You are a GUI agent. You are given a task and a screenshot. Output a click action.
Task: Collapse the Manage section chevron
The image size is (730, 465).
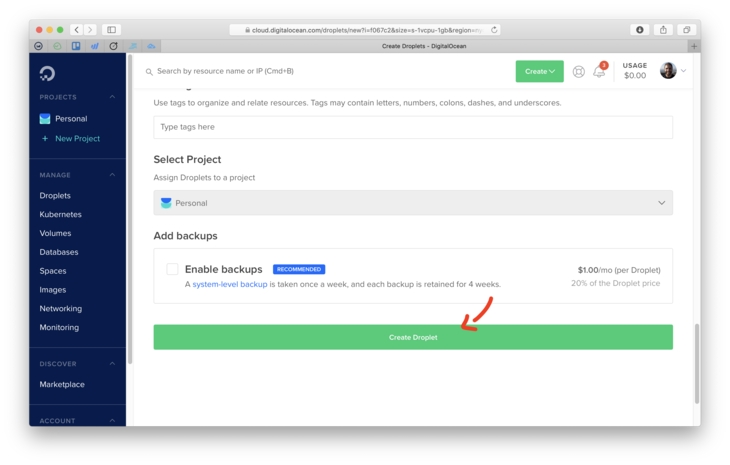(x=112, y=175)
